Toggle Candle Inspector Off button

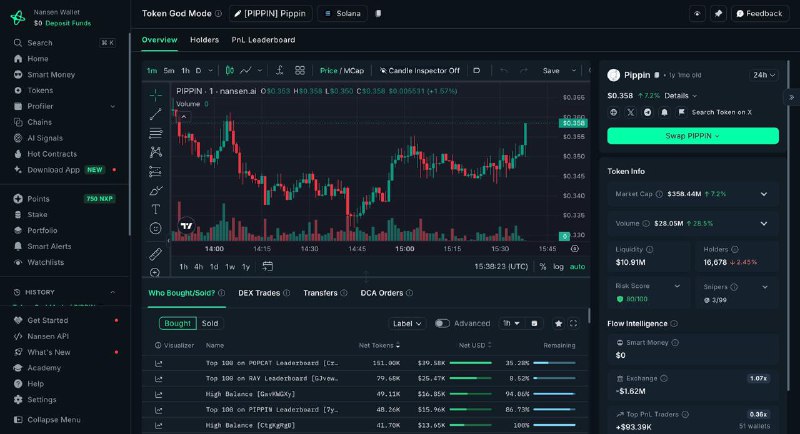(420, 70)
